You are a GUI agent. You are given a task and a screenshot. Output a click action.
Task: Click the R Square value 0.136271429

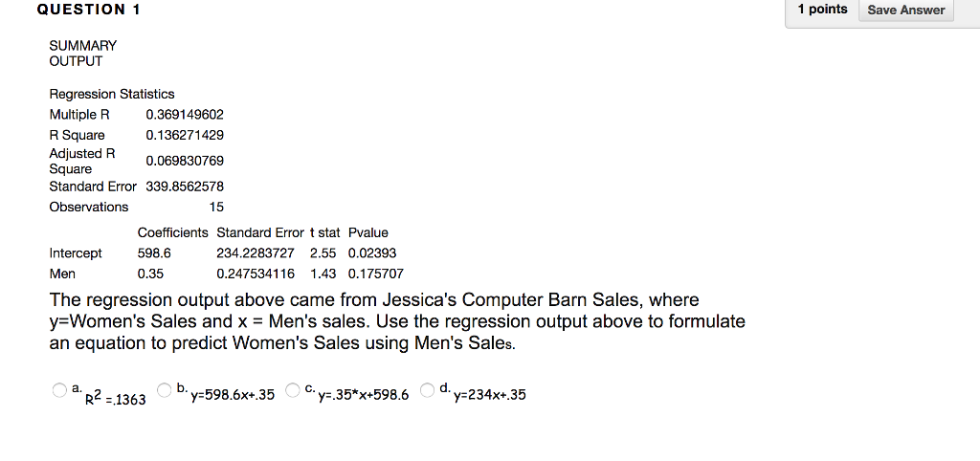coord(185,136)
